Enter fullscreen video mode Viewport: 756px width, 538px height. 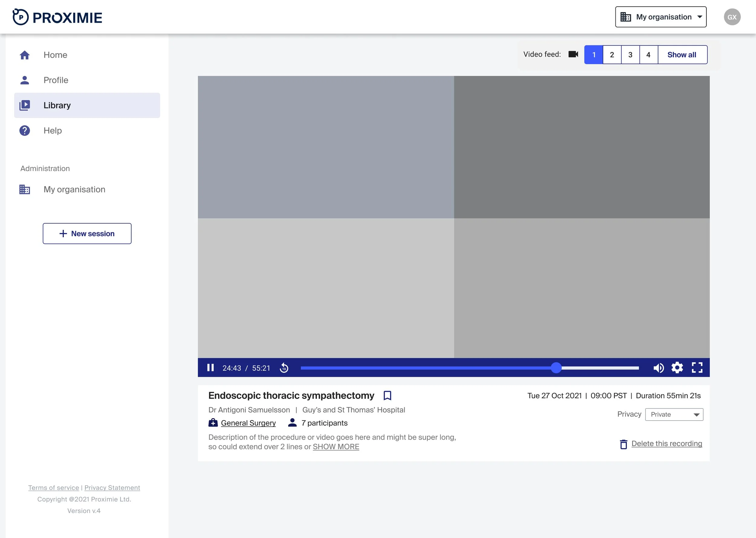click(x=697, y=368)
